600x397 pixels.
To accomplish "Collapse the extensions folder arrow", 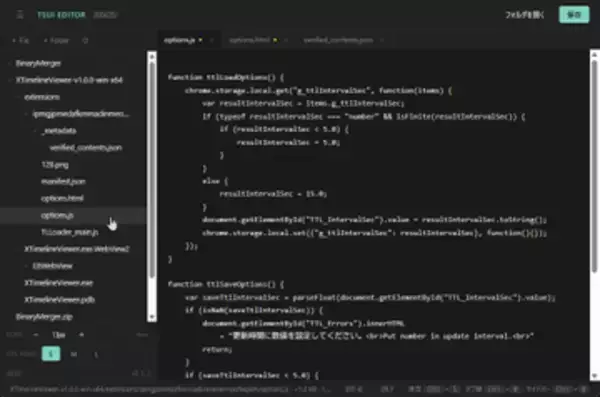I will click(x=18, y=97).
